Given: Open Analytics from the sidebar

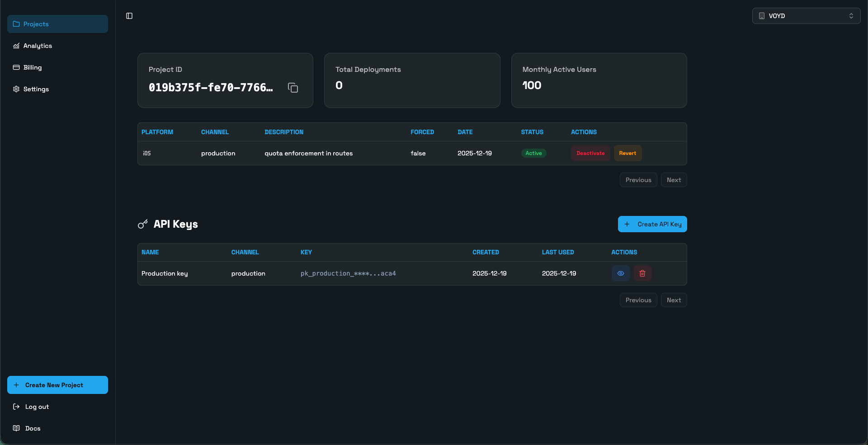Looking at the screenshot, I should [38, 46].
